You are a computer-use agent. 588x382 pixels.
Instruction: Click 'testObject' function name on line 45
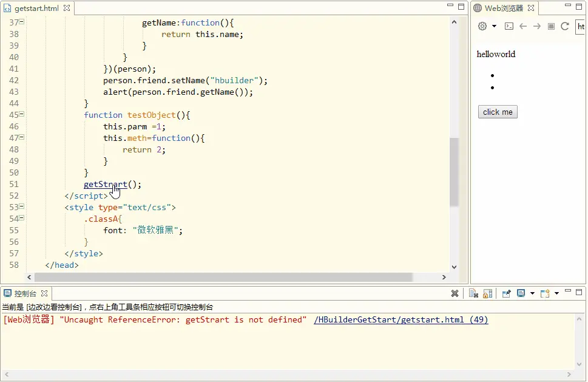tap(152, 115)
